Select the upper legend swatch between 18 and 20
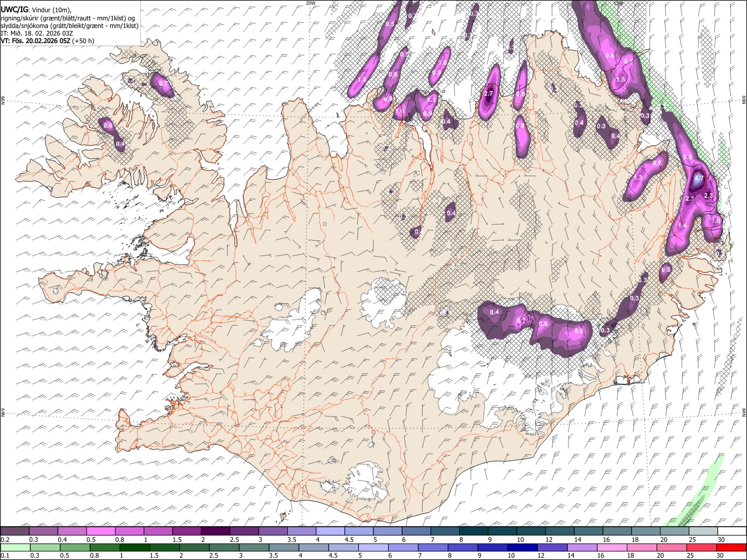This screenshot has width=747, height=560. pos(645,531)
